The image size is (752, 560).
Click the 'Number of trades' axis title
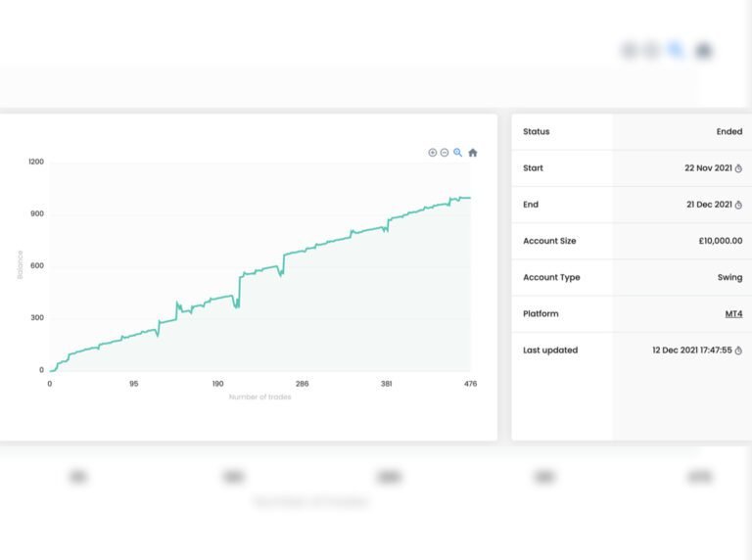click(x=259, y=397)
